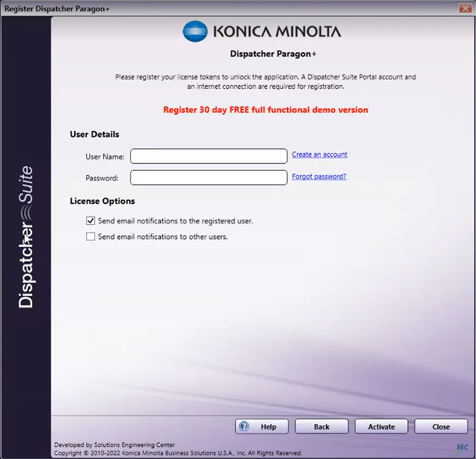Focus the Password input field

coord(209,177)
